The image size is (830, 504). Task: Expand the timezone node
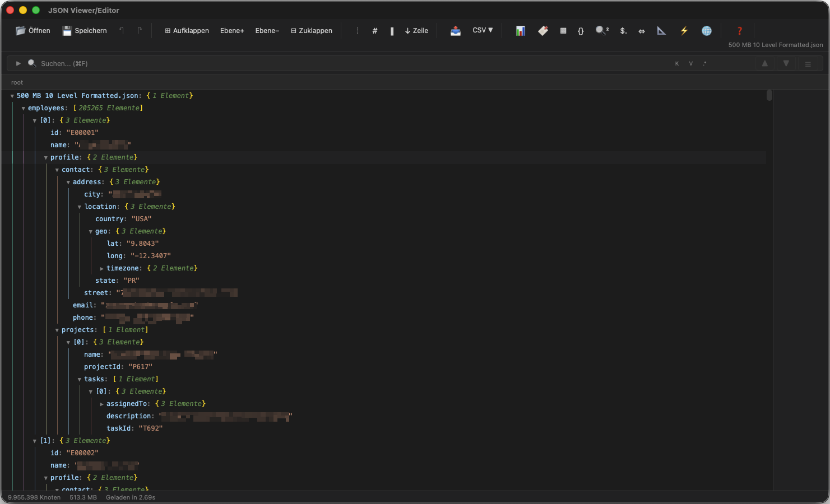coord(102,269)
